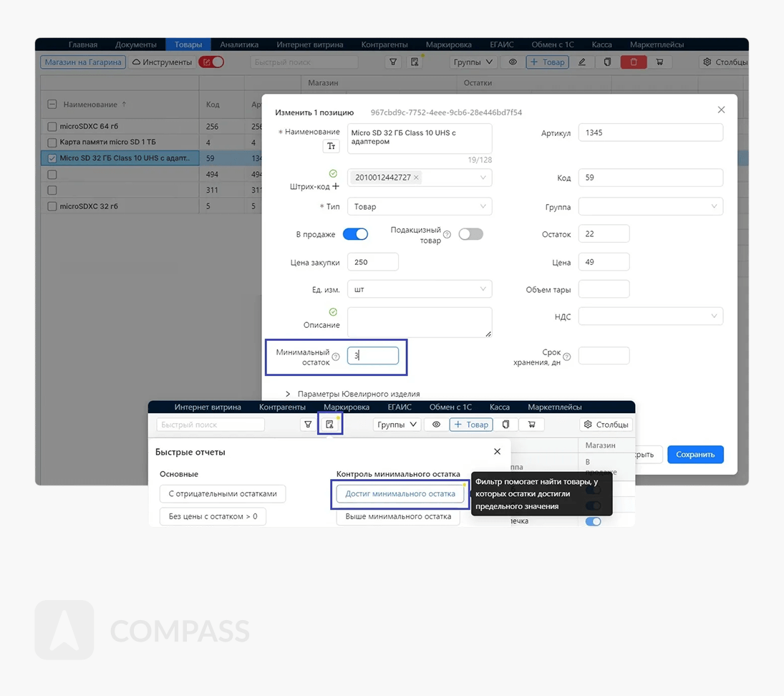Viewport: 784px width, 696px height.
Task: Enable the Подакцизный товар switch
Action: tap(470, 234)
